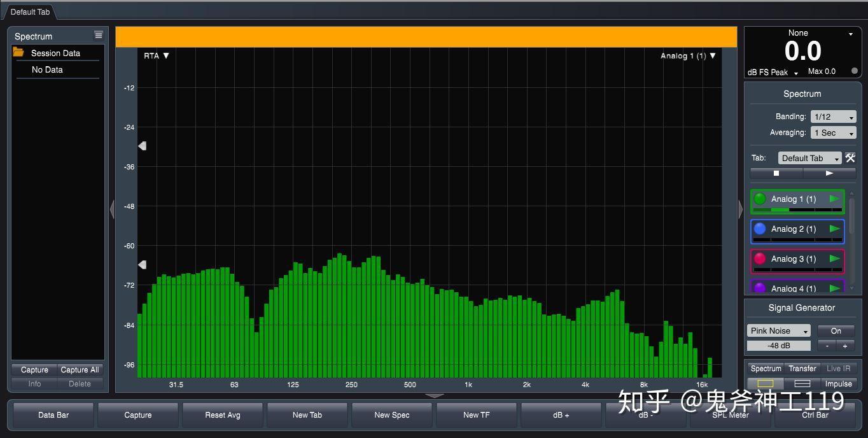The width and height of the screenshot is (868, 438).
Task: Click the Reset Avg button
Action: click(223, 415)
